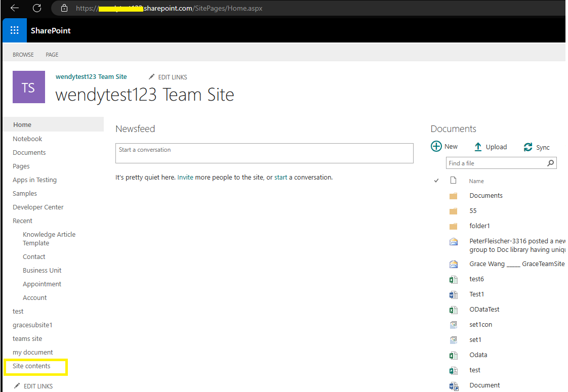Open Apps in Testing link
Viewport: 568px width, 392px height.
[x=34, y=180]
